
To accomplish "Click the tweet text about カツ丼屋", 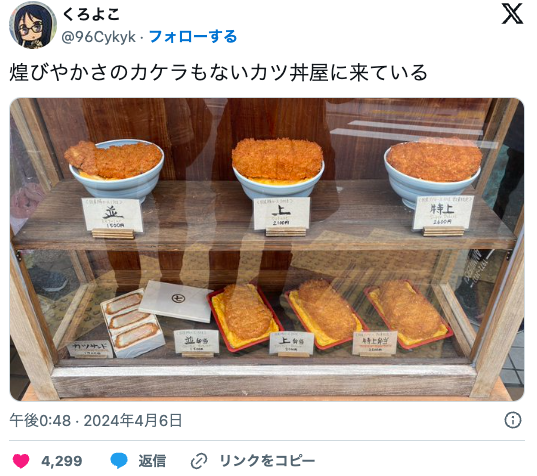I will click(218, 73).
